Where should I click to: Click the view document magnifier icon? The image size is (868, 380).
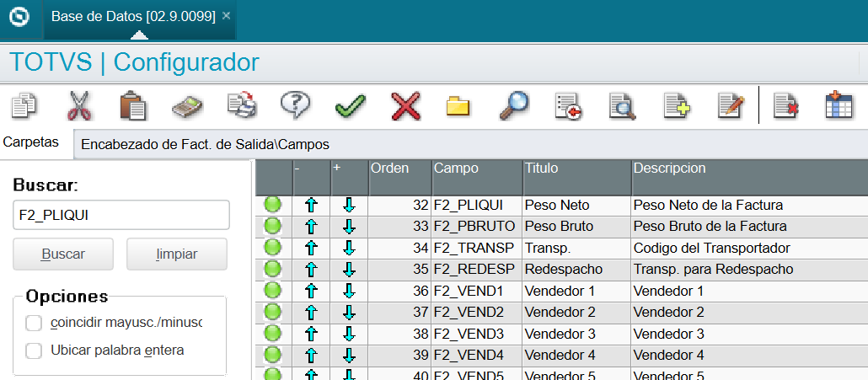pos(623,106)
